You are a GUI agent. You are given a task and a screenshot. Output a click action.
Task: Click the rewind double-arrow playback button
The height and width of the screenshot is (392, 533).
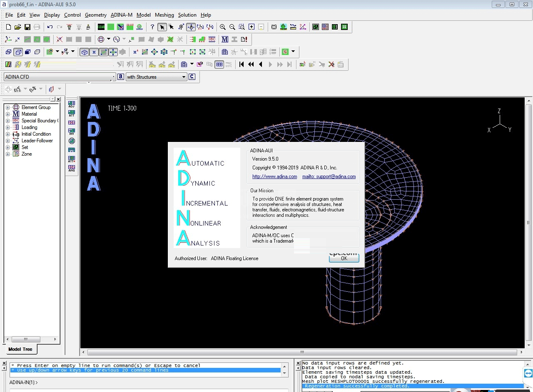[x=251, y=65]
